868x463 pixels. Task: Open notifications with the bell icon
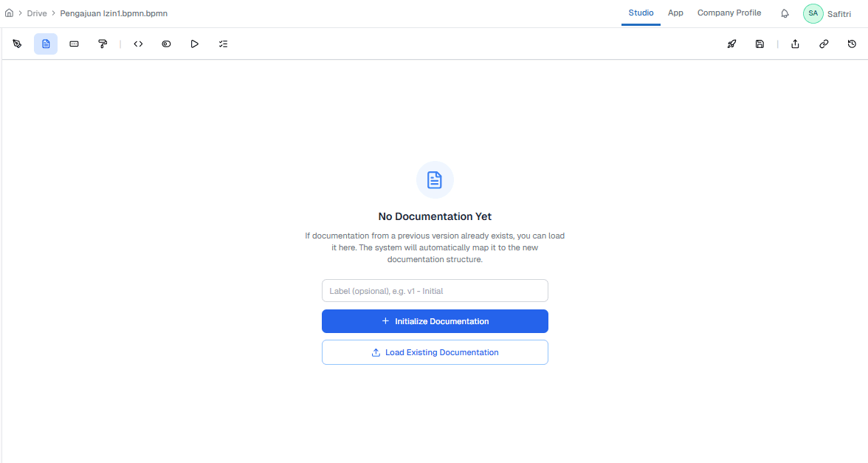pyautogui.click(x=785, y=13)
